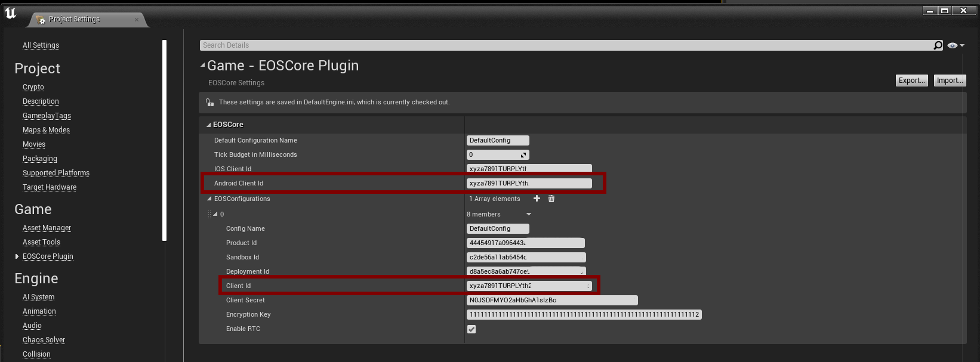Open Chaos Solver engine settings
The width and height of the screenshot is (980, 362).
(x=44, y=340)
